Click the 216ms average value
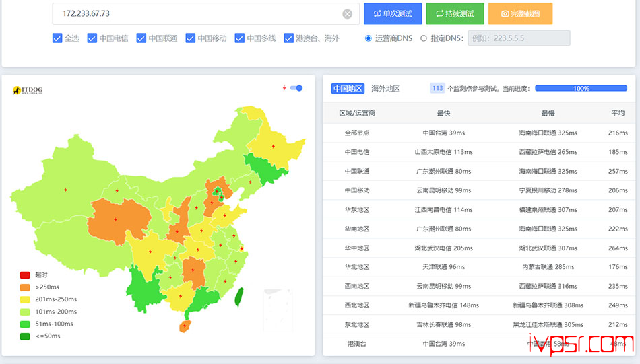Image resolution: width=640 pixels, height=364 pixels. click(x=618, y=133)
